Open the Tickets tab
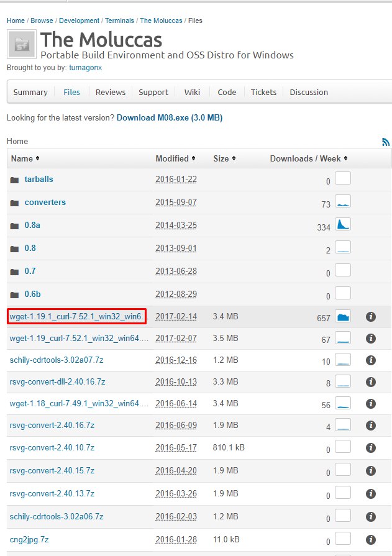This screenshot has width=392, height=556. pyautogui.click(x=263, y=92)
